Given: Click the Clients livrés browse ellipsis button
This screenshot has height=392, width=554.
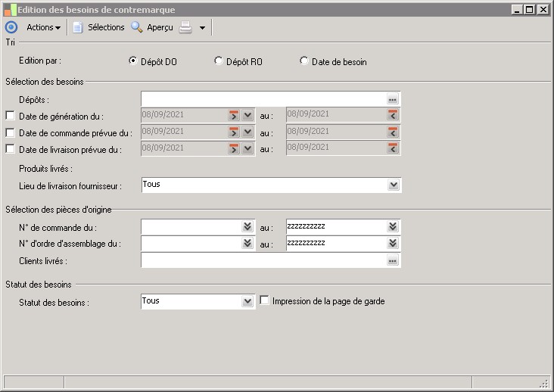Looking at the screenshot, I should pos(392,260).
